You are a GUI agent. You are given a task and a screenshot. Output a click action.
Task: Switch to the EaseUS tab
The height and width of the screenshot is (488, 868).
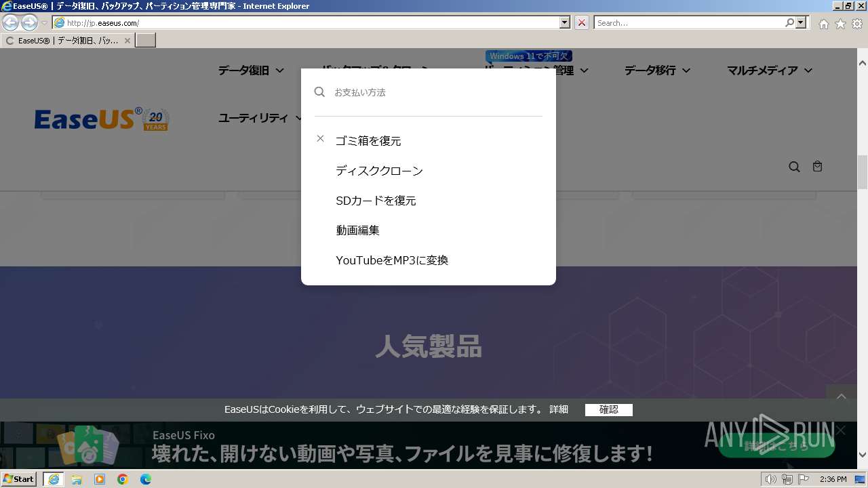point(68,41)
